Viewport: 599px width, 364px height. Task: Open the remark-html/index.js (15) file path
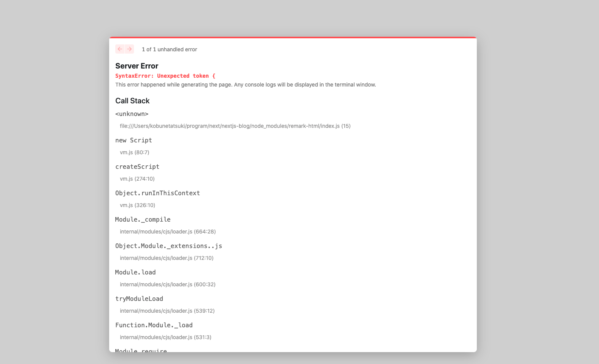tap(235, 126)
